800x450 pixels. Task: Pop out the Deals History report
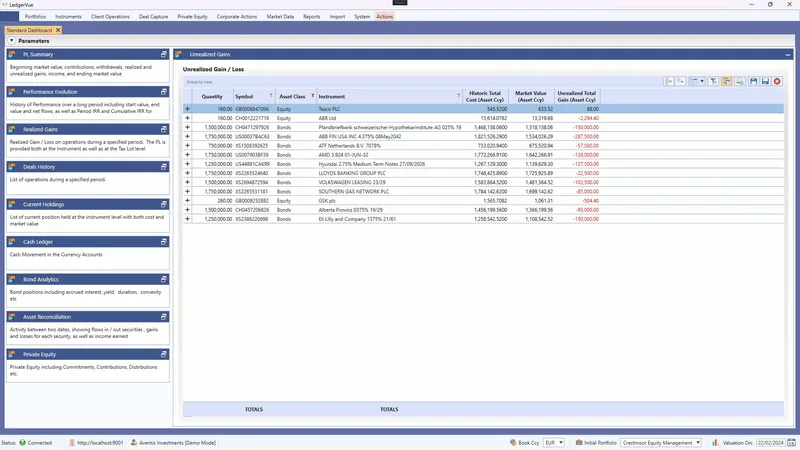(163, 167)
